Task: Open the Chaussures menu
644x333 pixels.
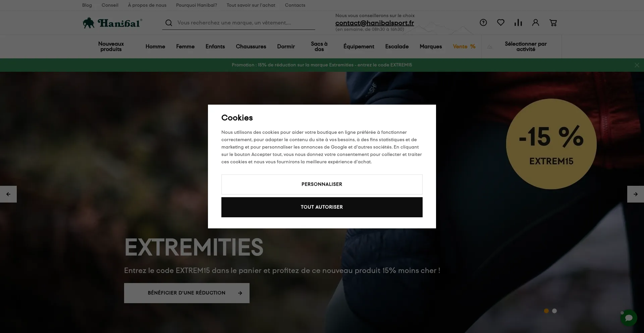Action: click(251, 47)
